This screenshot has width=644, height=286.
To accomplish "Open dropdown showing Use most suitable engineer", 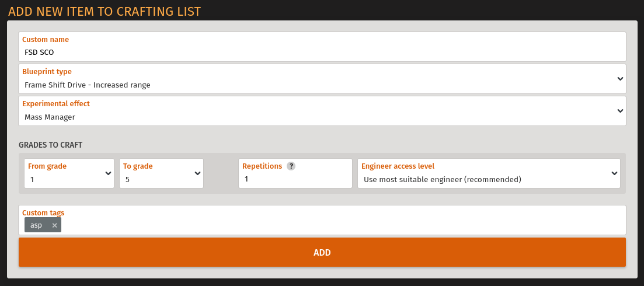I will coord(489,173).
